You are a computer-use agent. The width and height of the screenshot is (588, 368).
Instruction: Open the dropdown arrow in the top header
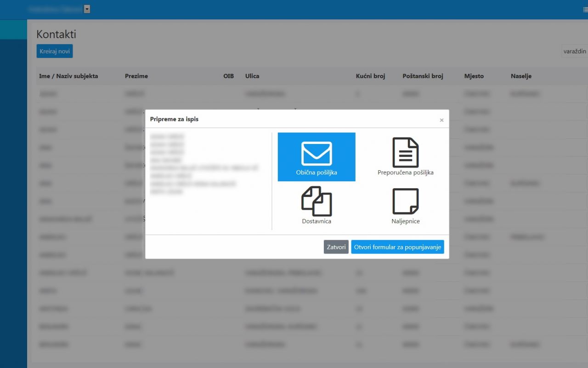[87, 9]
